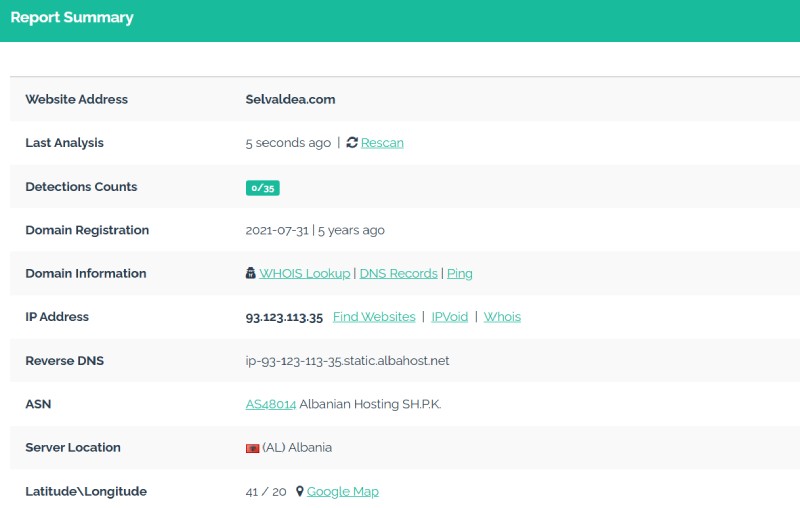Open Find Websites for this IP
This screenshot has width=800, height=508.
click(374, 317)
